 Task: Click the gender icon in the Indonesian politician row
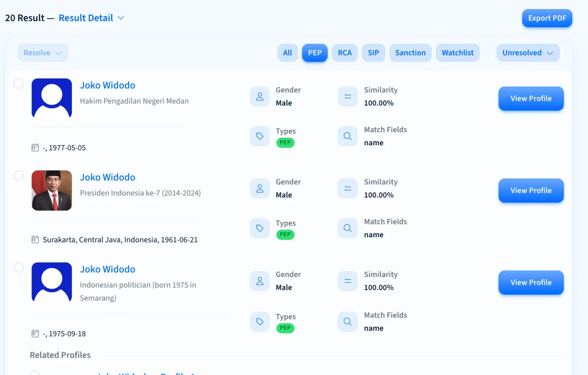click(260, 281)
